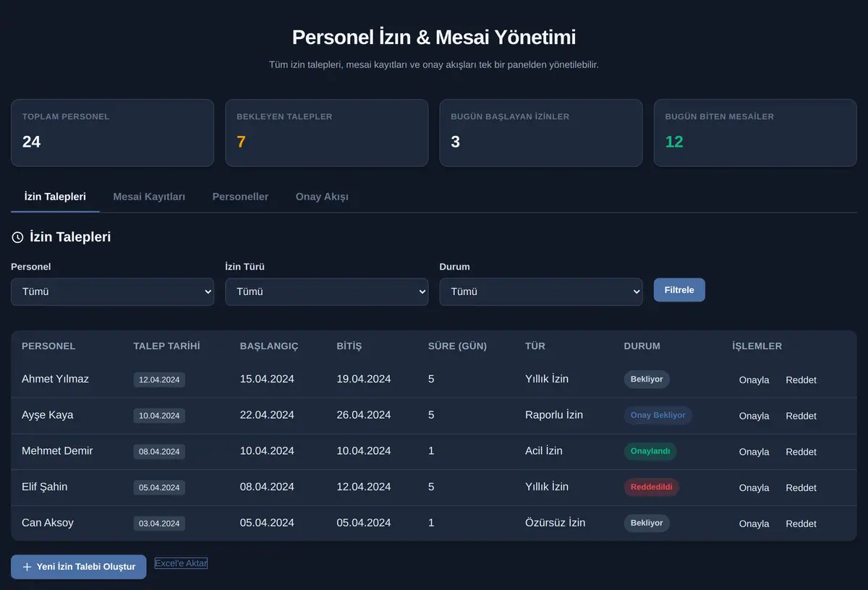The width and height of the screenshot is (868, 590).
Task: Click Reddet in Mehmet Demir's row
Action: [801, 452]
